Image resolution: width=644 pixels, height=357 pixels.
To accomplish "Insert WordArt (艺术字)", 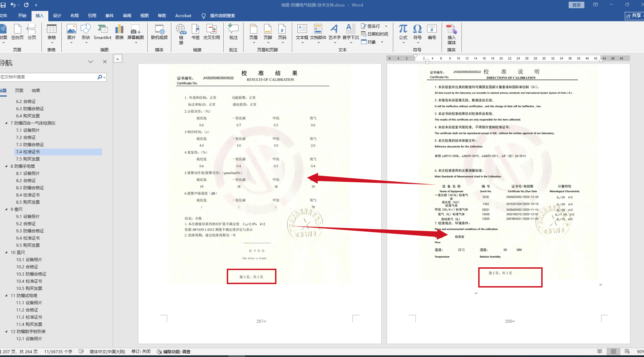I will (334, 34).
